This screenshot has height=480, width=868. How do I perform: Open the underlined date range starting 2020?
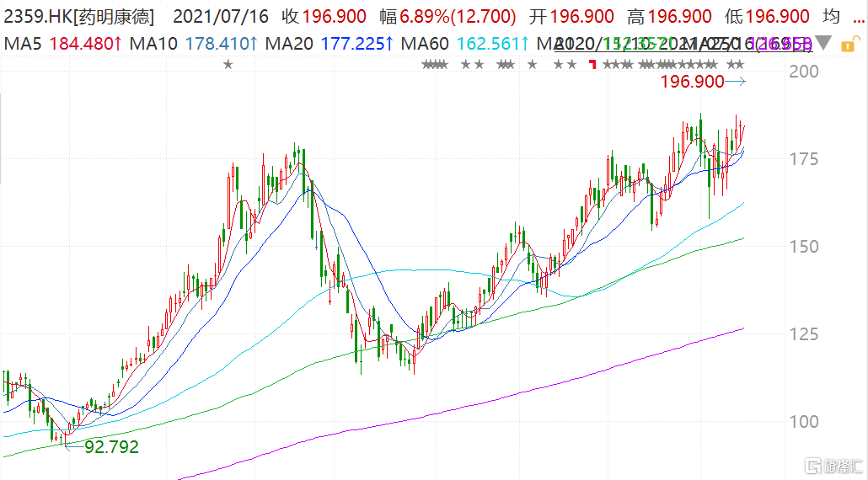[683, 43]
